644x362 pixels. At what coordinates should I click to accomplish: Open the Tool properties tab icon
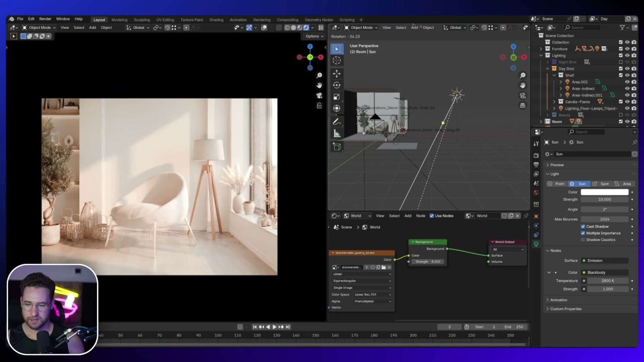(x=536, y=143)
